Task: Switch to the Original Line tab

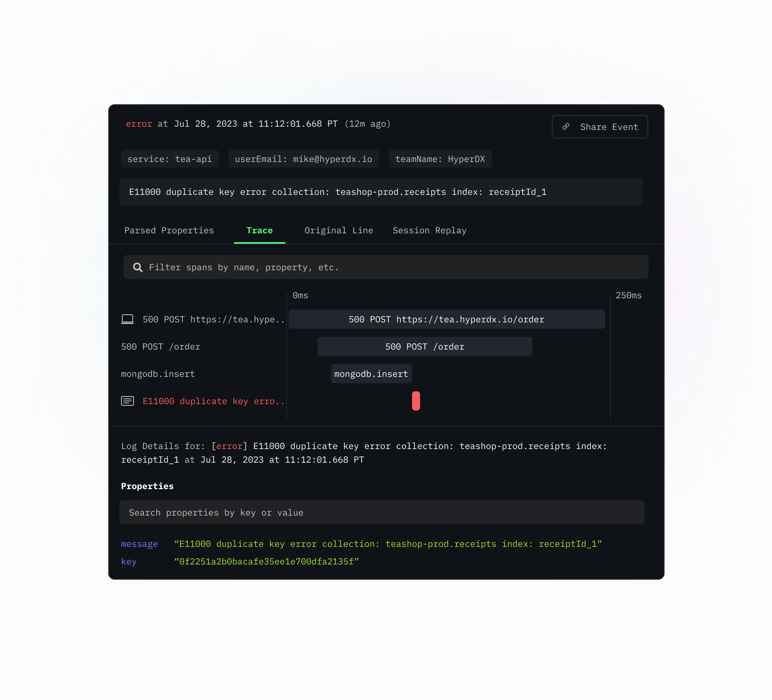Action: [x=338, y=230]
